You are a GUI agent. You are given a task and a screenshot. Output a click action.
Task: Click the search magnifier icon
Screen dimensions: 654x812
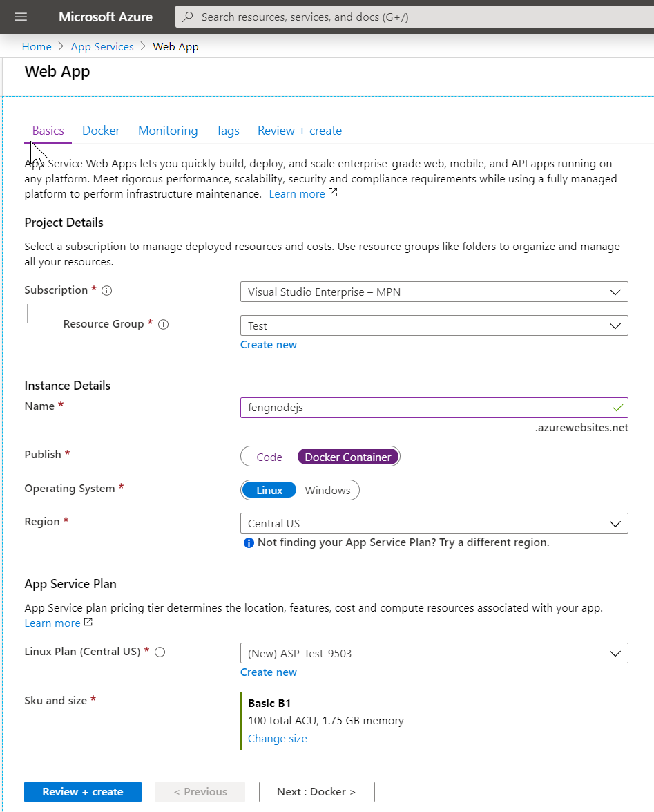point(189,17)
